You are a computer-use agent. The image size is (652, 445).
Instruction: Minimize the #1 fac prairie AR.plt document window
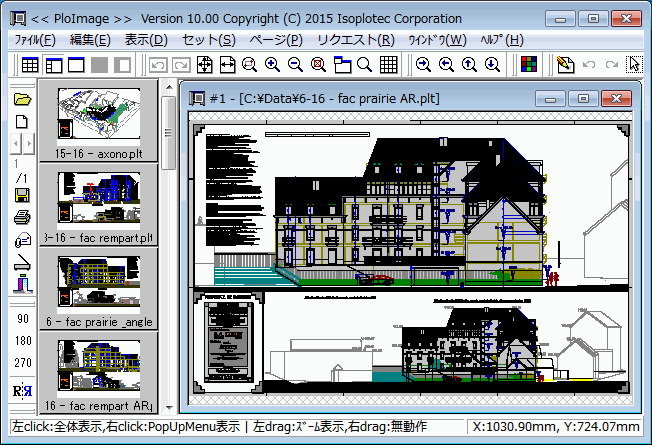(x=551, y=99)
